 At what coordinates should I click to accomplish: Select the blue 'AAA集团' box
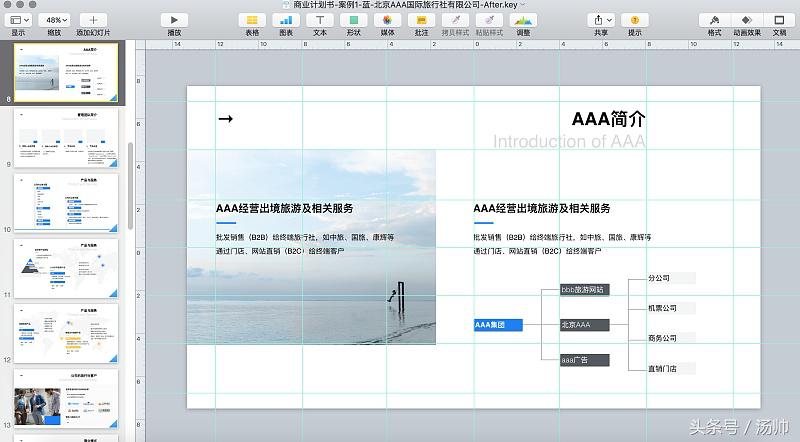tap(498, 325)
